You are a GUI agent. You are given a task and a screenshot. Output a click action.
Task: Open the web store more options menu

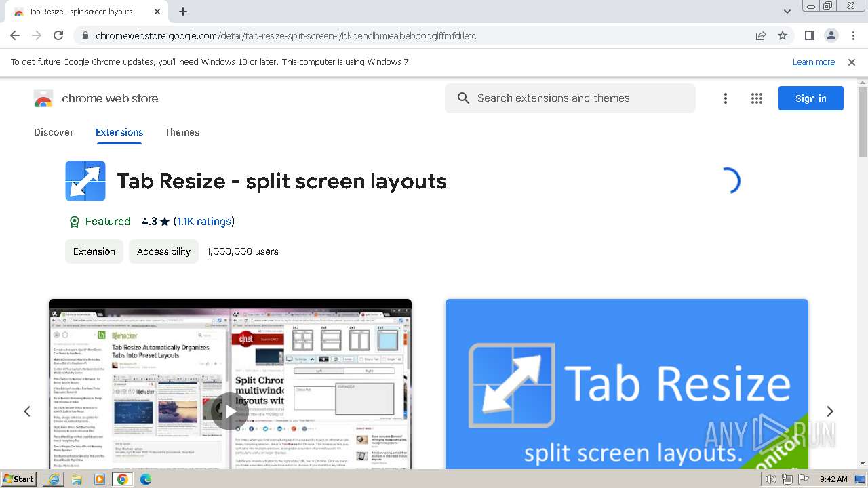(726, 98)
